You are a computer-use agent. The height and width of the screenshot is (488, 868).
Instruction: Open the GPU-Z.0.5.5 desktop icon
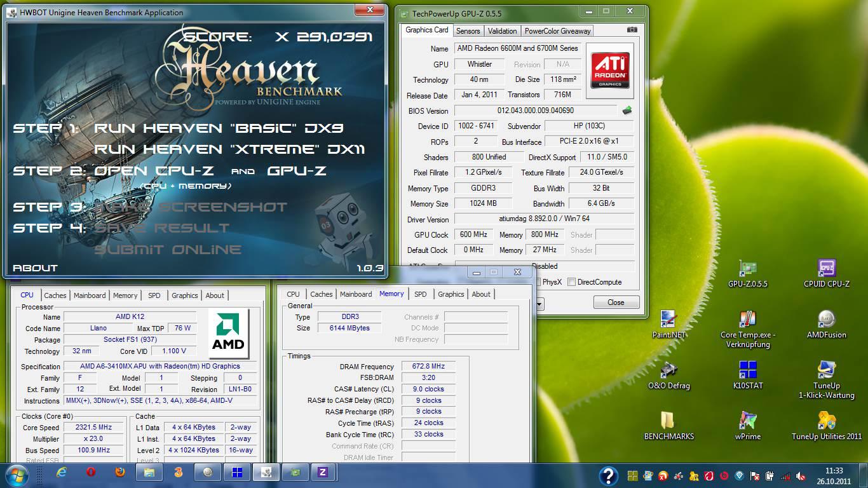click(747, 274)
